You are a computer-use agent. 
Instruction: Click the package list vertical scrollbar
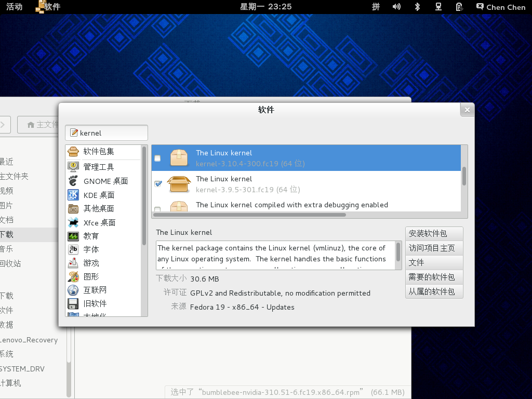click(x=464, y=176)
